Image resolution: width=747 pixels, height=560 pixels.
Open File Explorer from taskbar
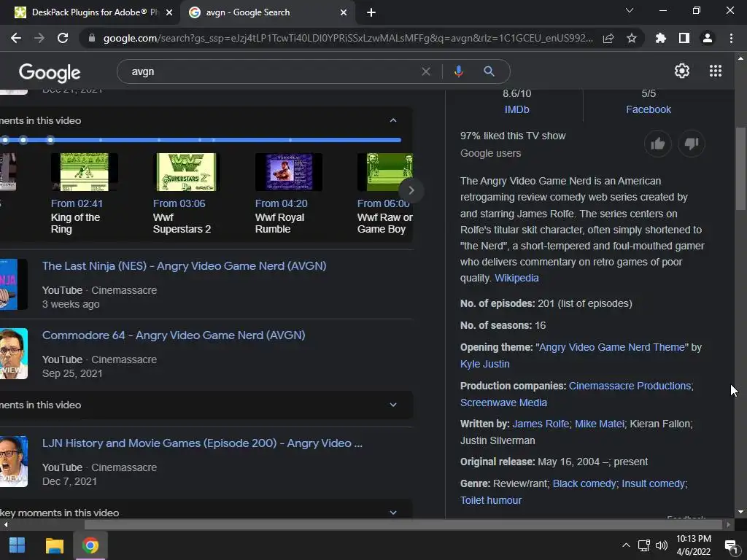tap(54, 545)
